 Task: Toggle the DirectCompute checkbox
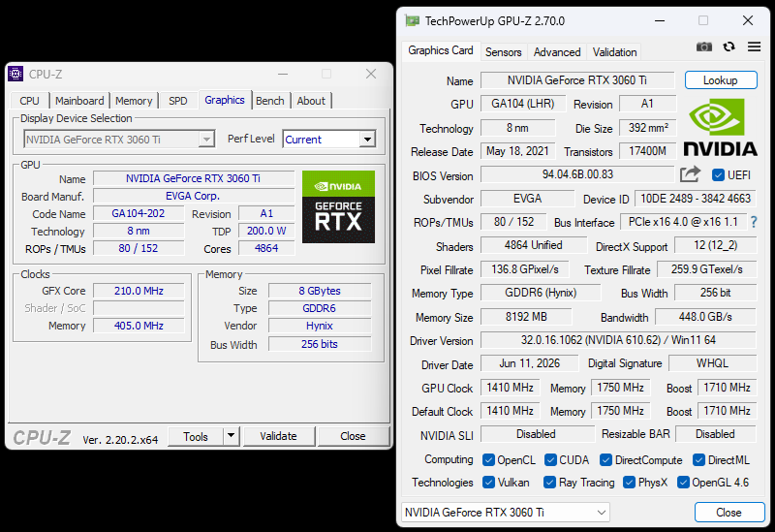(606, 460)
